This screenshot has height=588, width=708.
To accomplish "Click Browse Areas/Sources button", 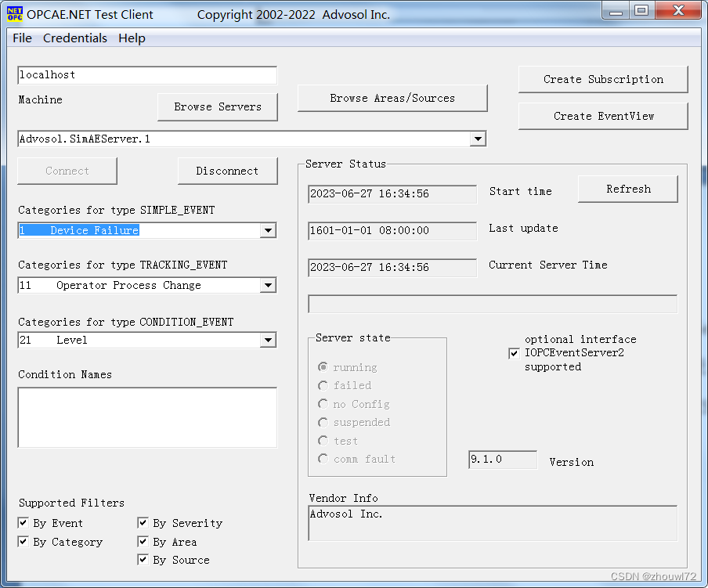I will click(x=392, y=98).
